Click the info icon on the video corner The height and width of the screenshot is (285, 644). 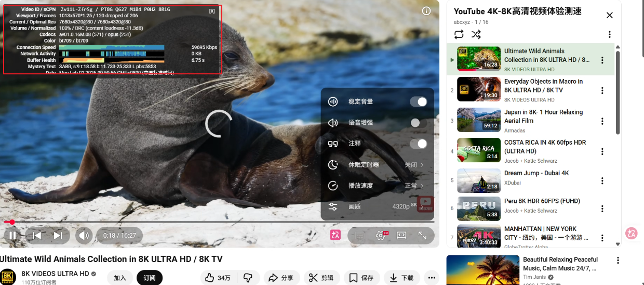pos(426,11)
